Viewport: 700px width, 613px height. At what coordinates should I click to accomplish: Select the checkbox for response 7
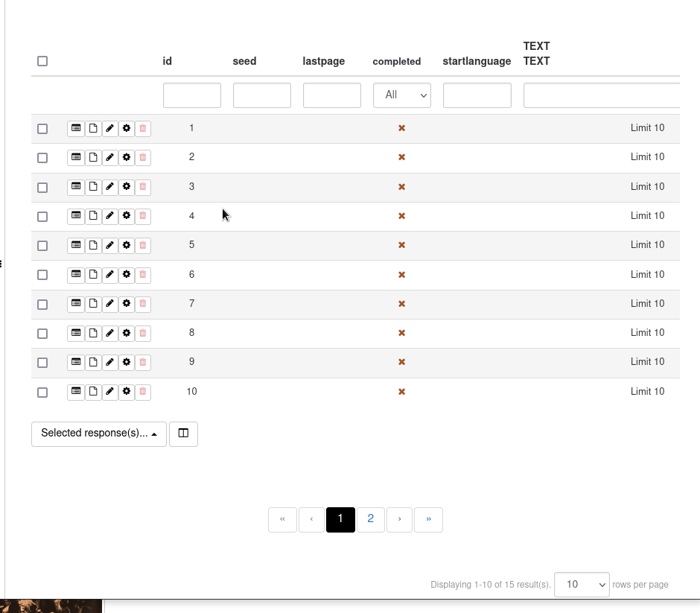42,305
